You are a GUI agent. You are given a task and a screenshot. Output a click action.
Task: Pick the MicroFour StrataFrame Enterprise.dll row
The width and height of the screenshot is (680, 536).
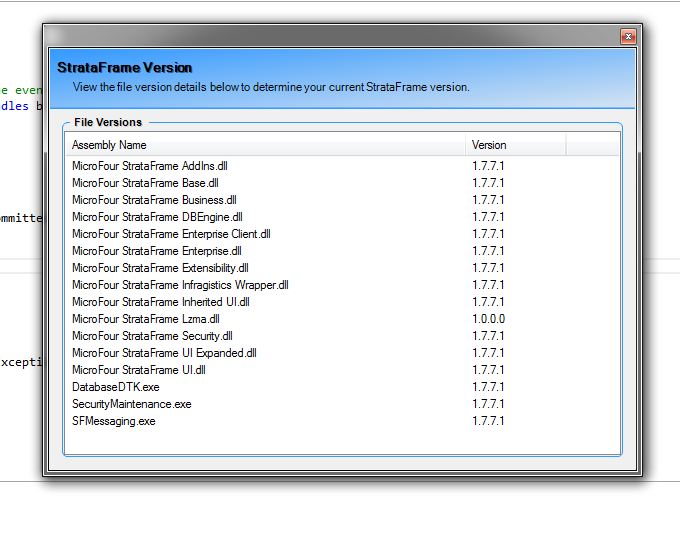pyautogui.click(x=157, y=251)
